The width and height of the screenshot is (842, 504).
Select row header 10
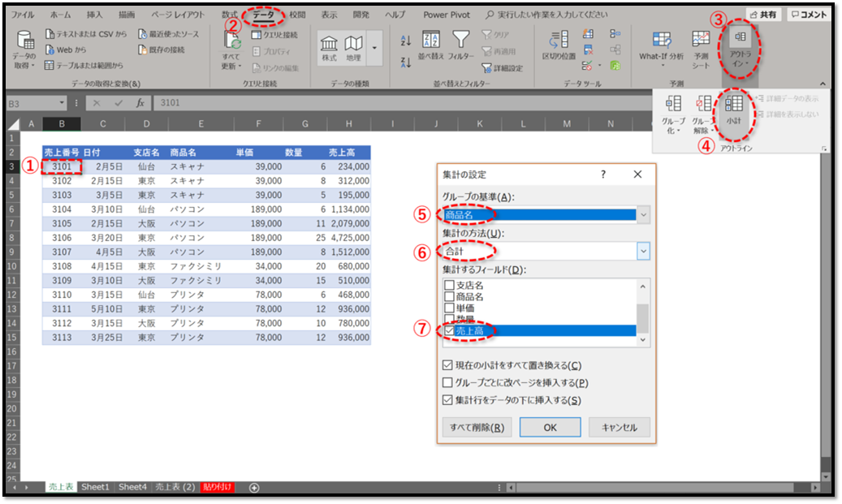(x=12, y=266)
